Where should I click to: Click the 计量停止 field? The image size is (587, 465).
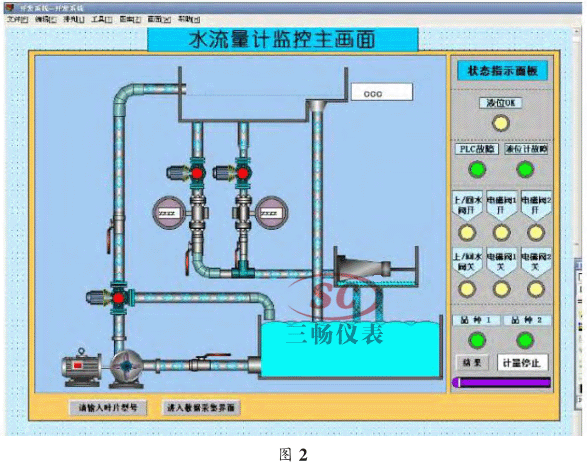click(523, 362)
